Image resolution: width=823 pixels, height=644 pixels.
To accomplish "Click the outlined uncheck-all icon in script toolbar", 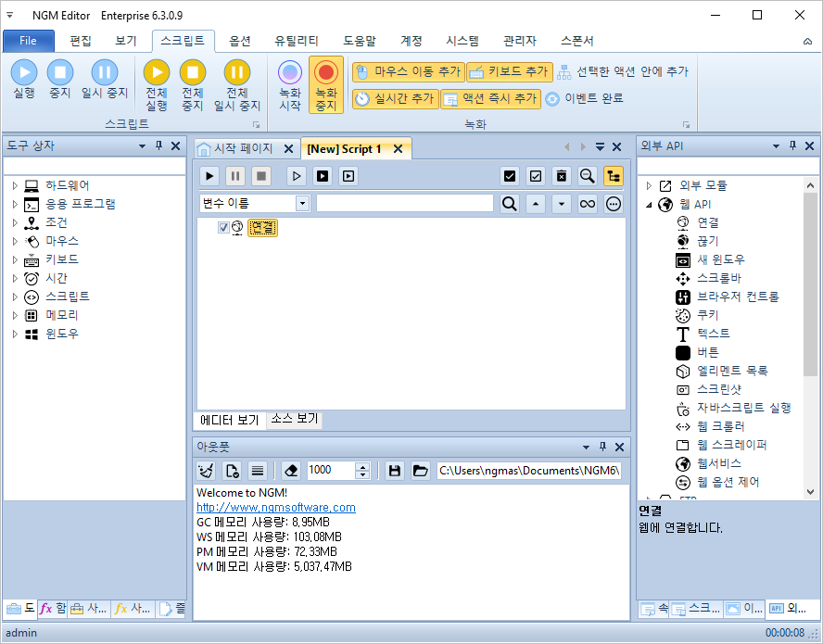I will [x=536, y=176].
